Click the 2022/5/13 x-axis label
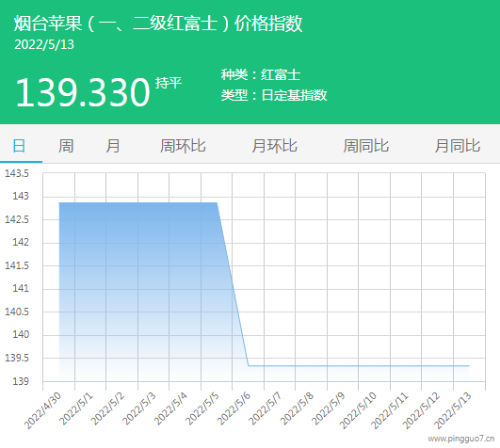500x448 pixels. 453,410
